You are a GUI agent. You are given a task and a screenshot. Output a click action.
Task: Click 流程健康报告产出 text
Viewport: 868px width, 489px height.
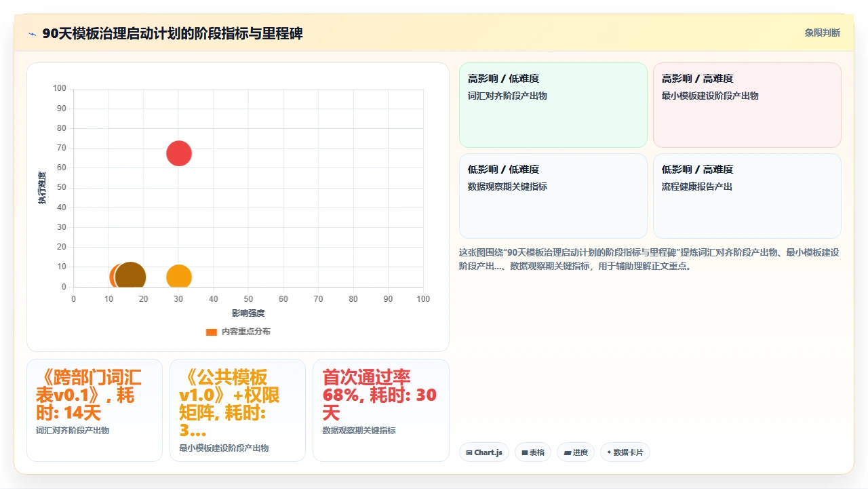[x=697, y=187]
